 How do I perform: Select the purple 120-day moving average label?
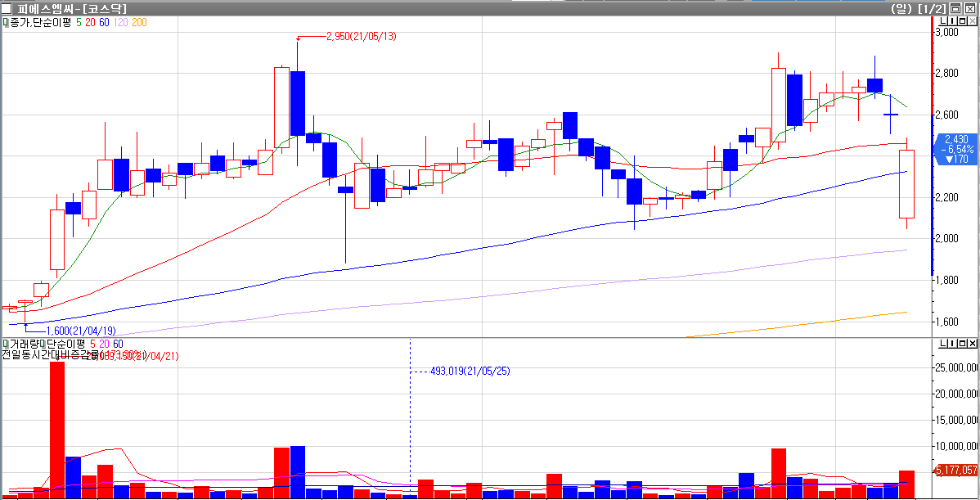tap(122, 22)
